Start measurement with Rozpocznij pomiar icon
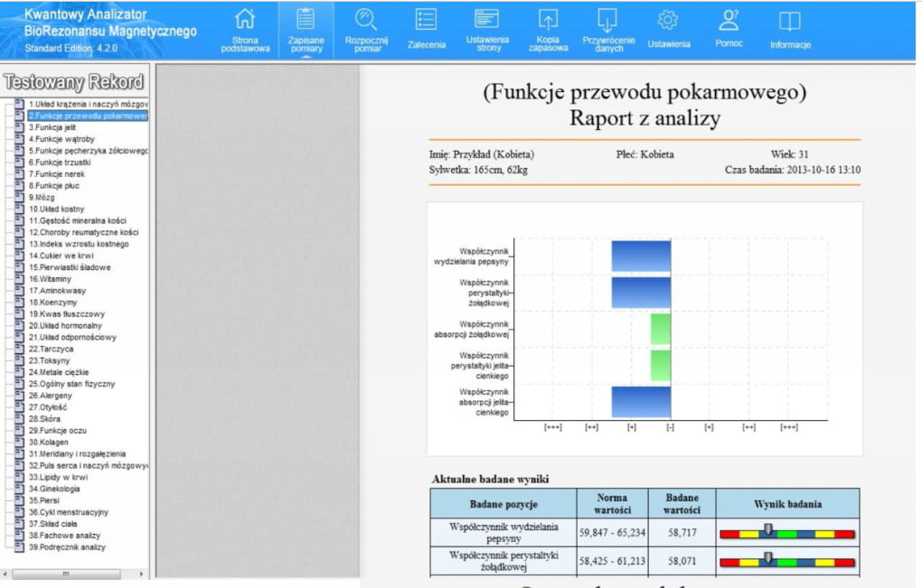The width and height of the screenshot is (922, 588). 366,20
